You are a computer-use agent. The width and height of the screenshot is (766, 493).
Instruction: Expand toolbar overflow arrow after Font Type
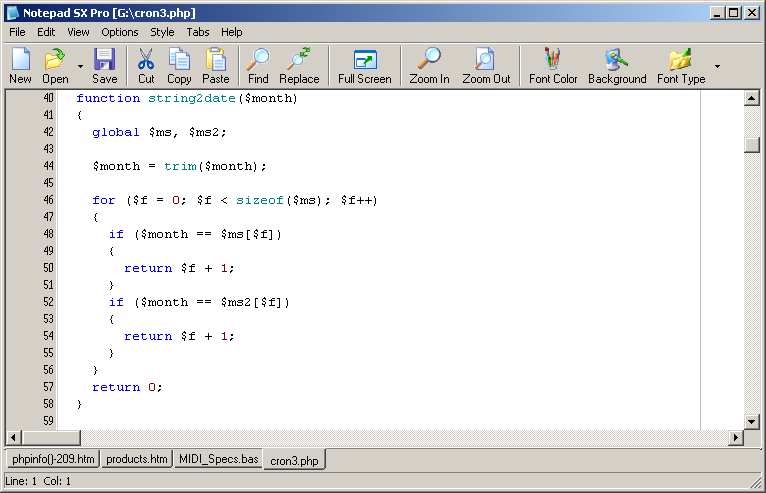pyautogui.click(x=717, y=66)
